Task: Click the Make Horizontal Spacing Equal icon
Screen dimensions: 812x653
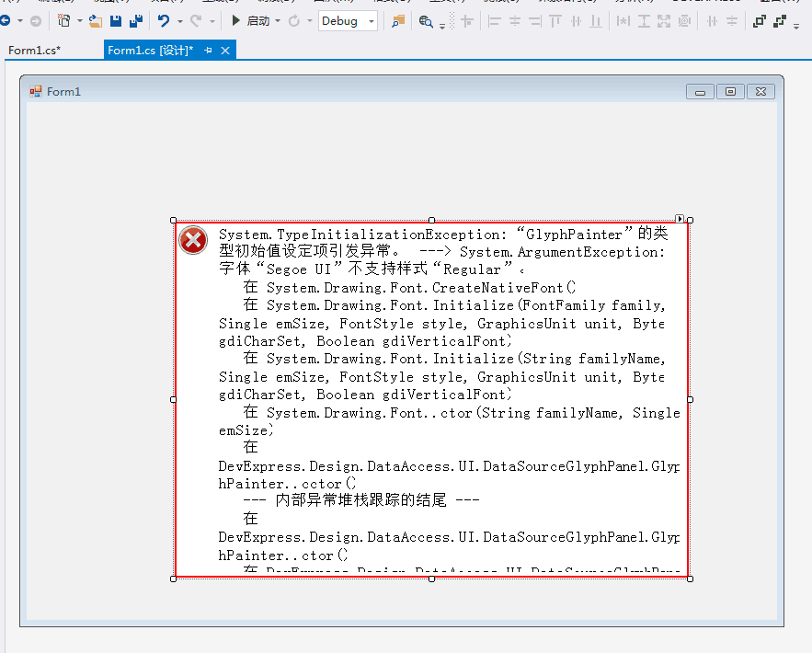Action: click(712, 21)
